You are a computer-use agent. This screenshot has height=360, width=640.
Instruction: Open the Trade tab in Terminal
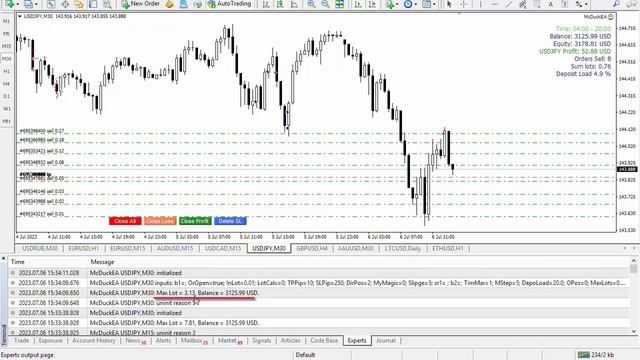(x=21, y=340)
